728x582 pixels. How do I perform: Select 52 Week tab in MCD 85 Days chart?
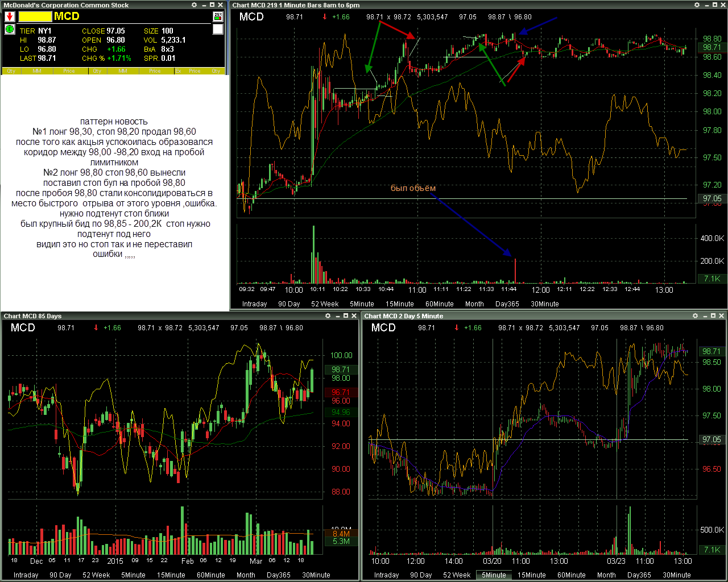[x=96, y=575]
